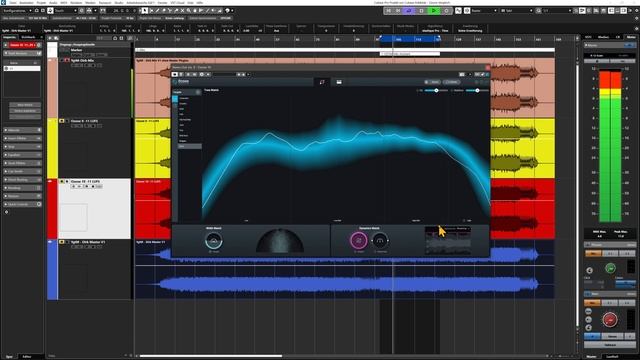Open the Projekt menu

41,2
